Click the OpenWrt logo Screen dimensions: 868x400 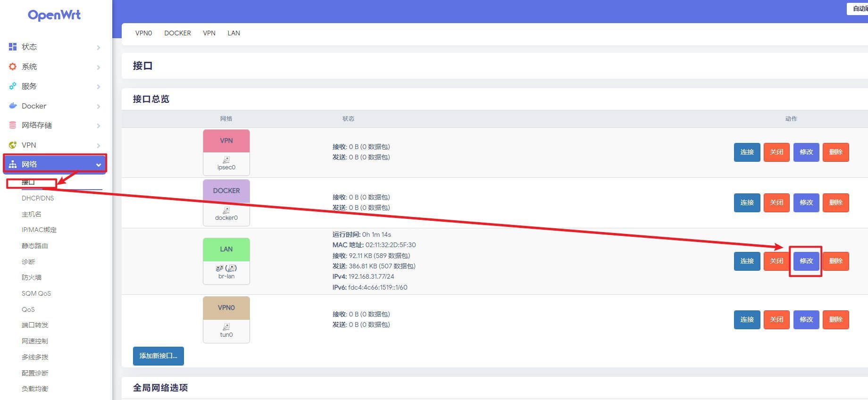pos(54,15)
